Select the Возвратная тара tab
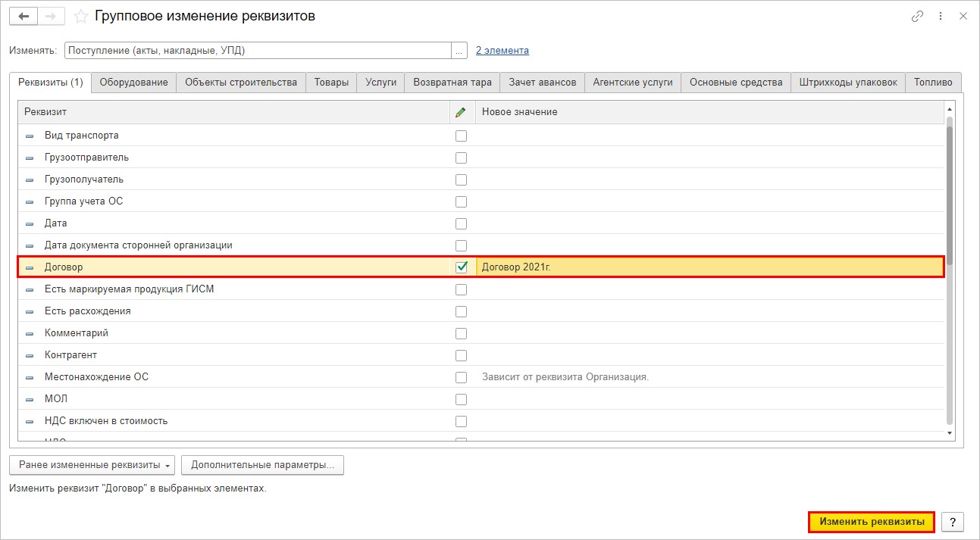 point(452,83)
